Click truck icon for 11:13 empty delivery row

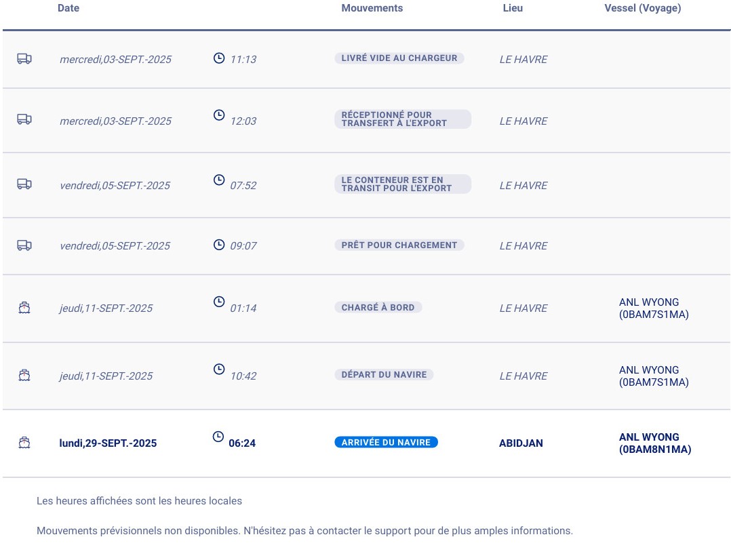pyautogui.click(x=24, y=59)
